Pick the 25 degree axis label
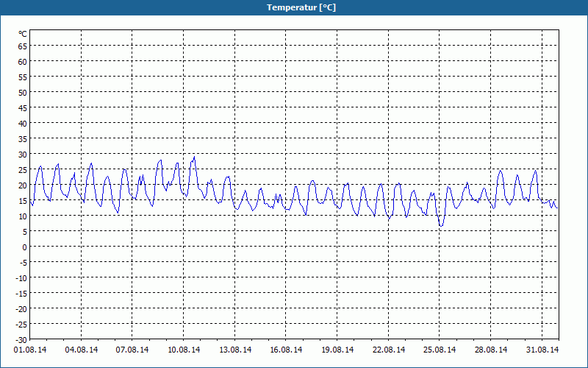Image resolution: width=588 pixels, height=368 pixels. pyautogui.click(x=23, y=170)
